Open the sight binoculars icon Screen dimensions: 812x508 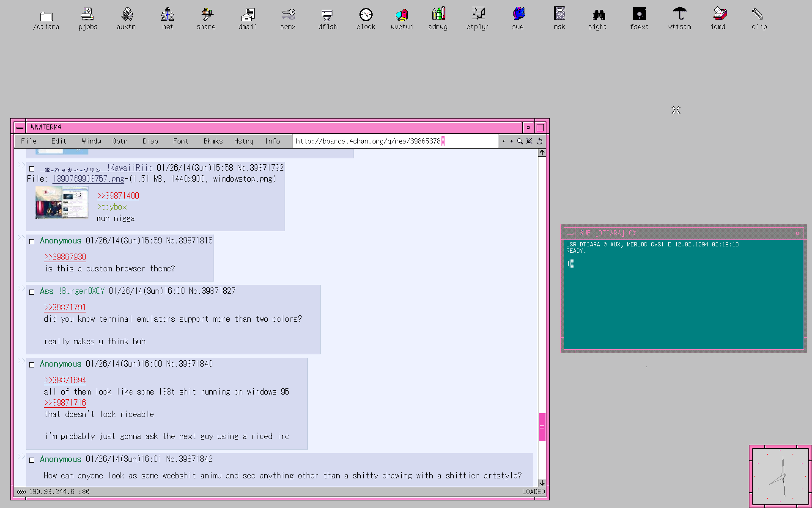(598, 15)
